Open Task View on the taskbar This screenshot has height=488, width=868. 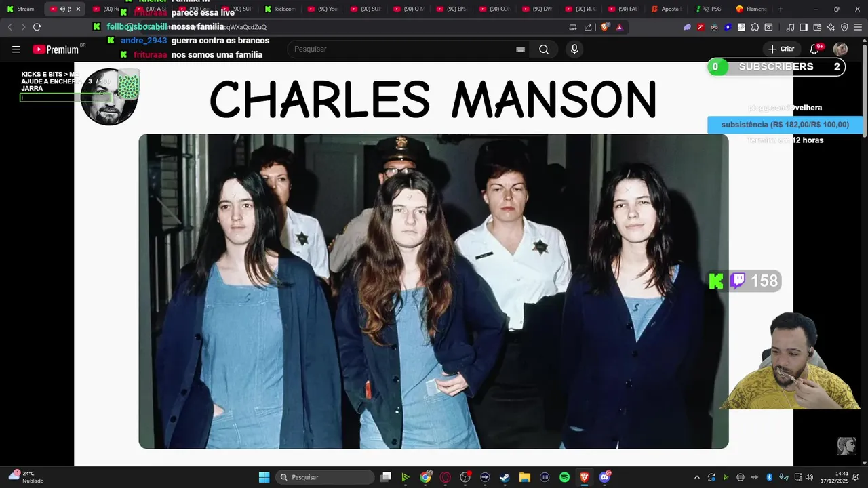click(x=386, y=477)
